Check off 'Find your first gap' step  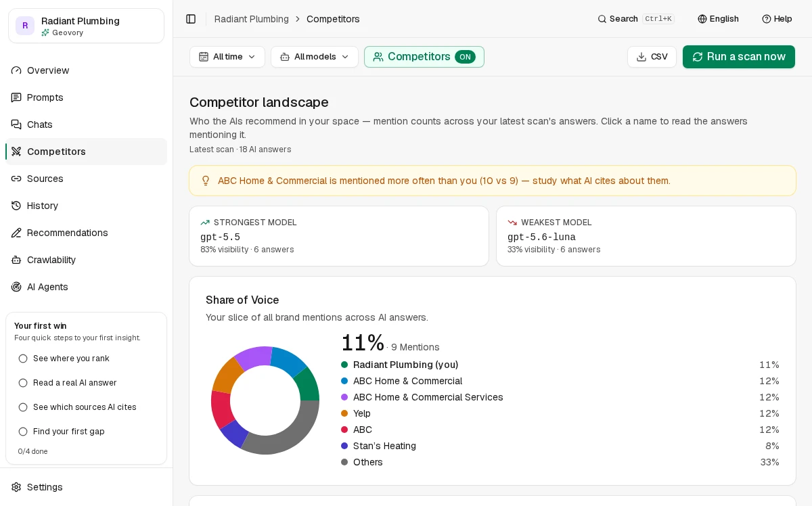point(23,432)
